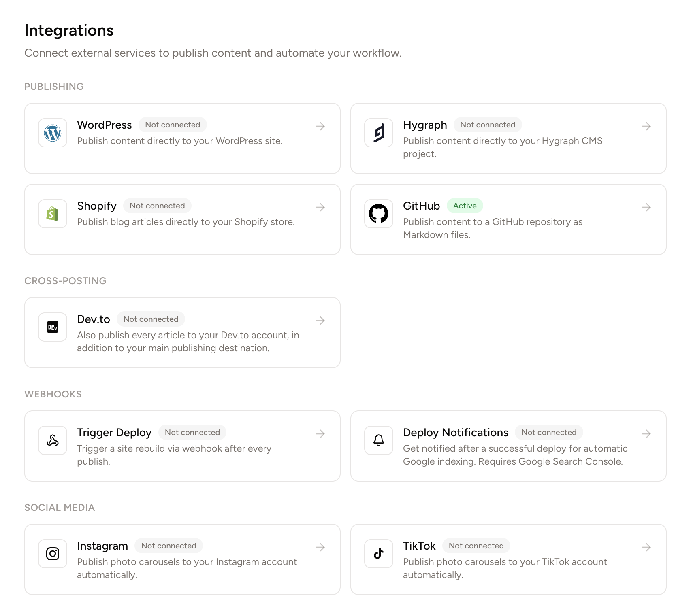Screen dimensions: 691x616
Task: Click Shopify's Not connected badge
Action: pos(157,206)
